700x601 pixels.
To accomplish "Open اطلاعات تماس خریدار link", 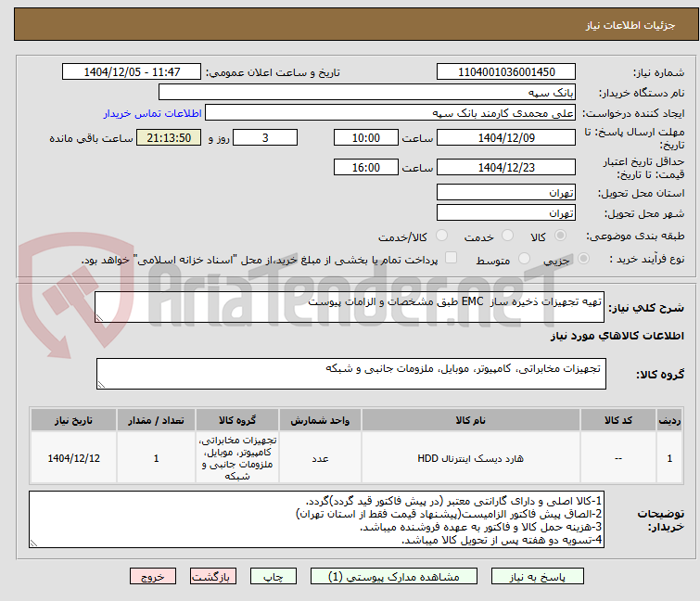I will (153, 113).
